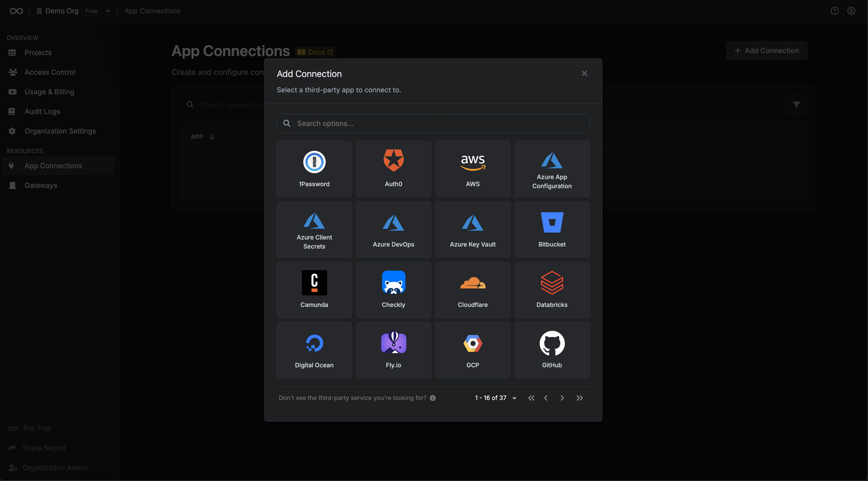Viewport: 868px width, 481px height.
Task: Jump to the first page of apps
Action: (531, 398)
